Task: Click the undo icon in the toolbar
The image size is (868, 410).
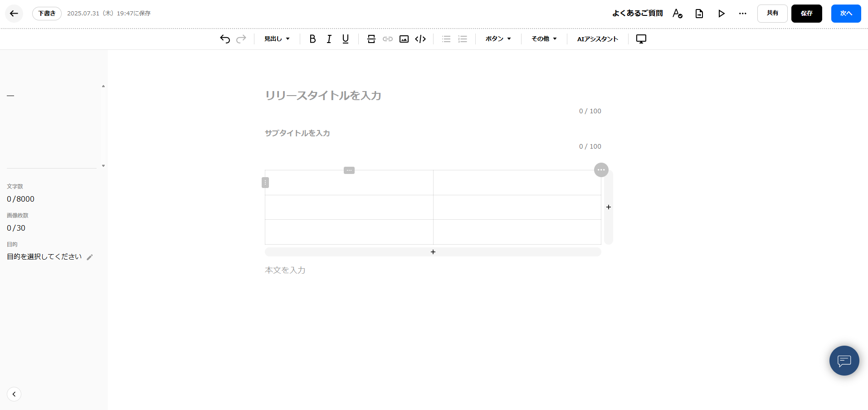Action: tap(224, 39)
